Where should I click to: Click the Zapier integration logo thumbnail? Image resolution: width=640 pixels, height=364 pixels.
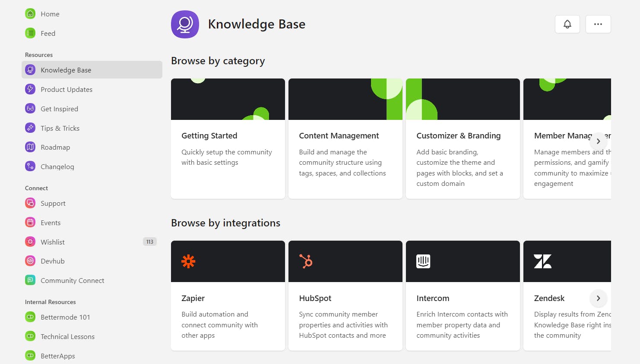[188, 261]
